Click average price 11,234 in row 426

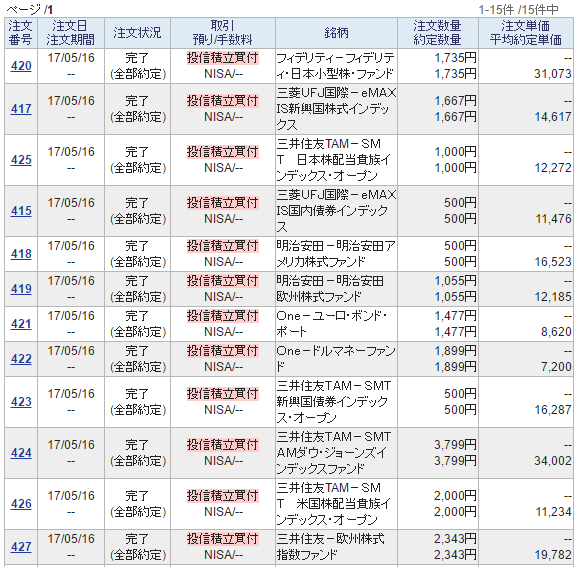(x=553, y=512)
